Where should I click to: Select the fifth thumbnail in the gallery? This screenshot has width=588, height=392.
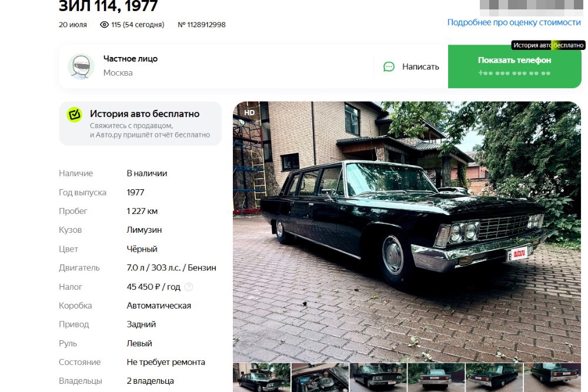point(495,377)
